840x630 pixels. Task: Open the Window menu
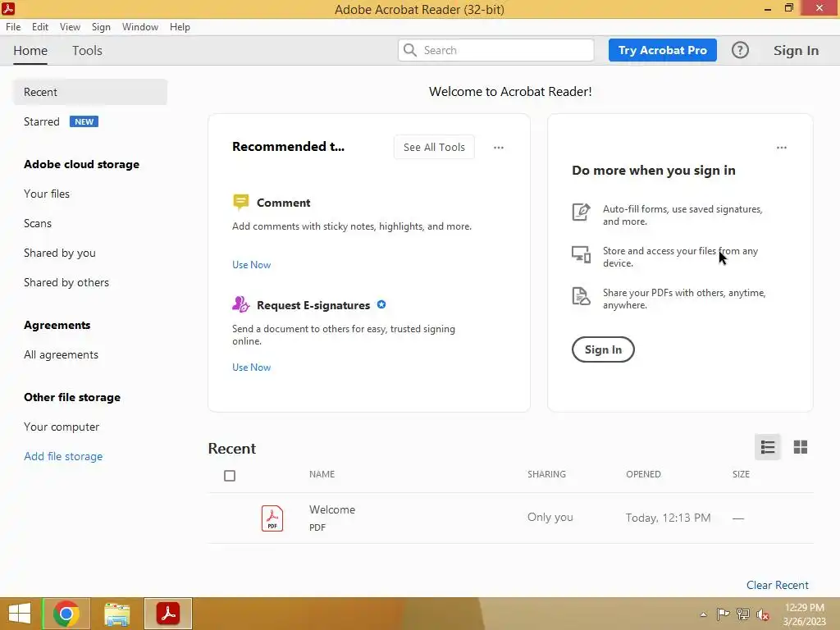pos(139,27)
